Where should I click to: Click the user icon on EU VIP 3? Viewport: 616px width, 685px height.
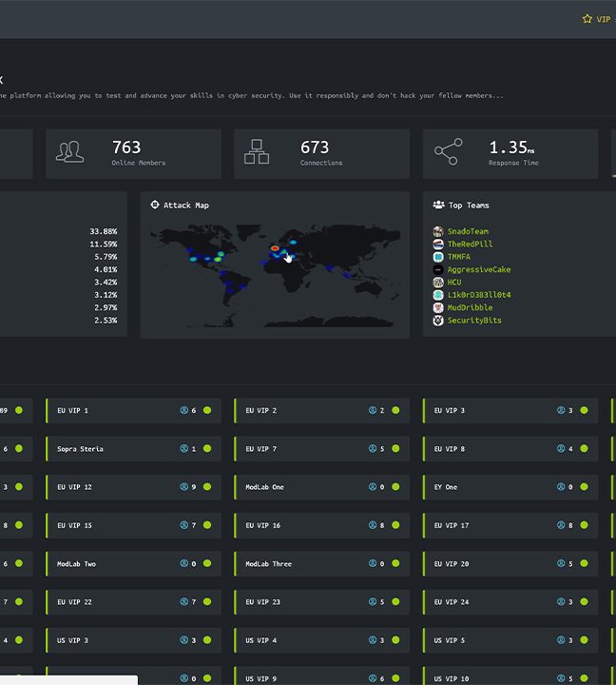pos(561,410)
